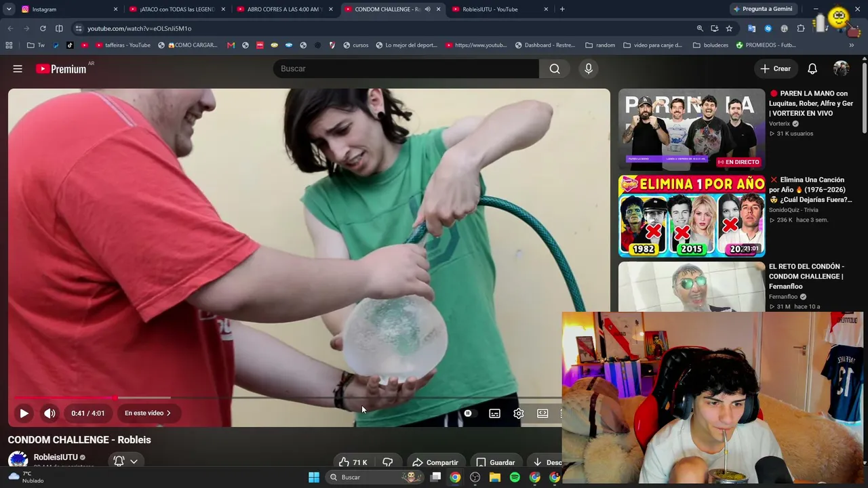The height and width of the screenshot is (488, 868).
Task: Switch to the '¡ATACO con TODAS las LEGEND' tab
Action: pos(176,9)
